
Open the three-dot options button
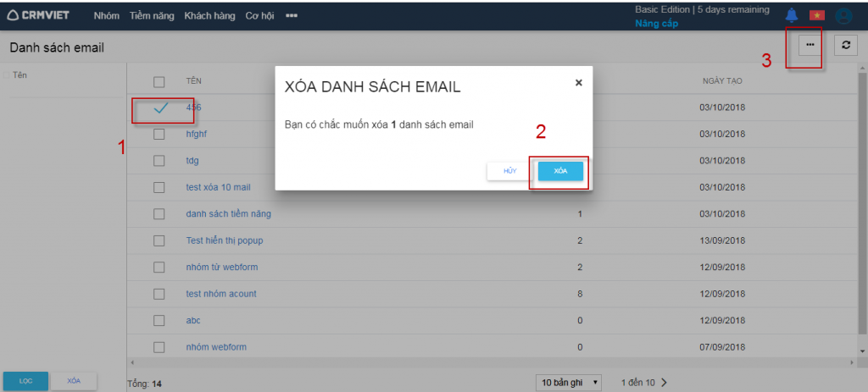[810, 45]
